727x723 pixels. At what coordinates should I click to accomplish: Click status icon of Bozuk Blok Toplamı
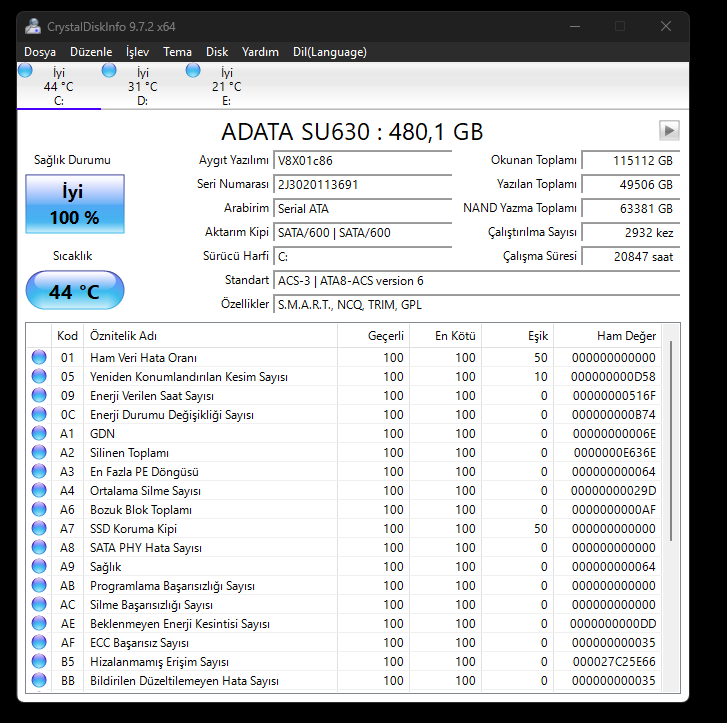(39, 509)
